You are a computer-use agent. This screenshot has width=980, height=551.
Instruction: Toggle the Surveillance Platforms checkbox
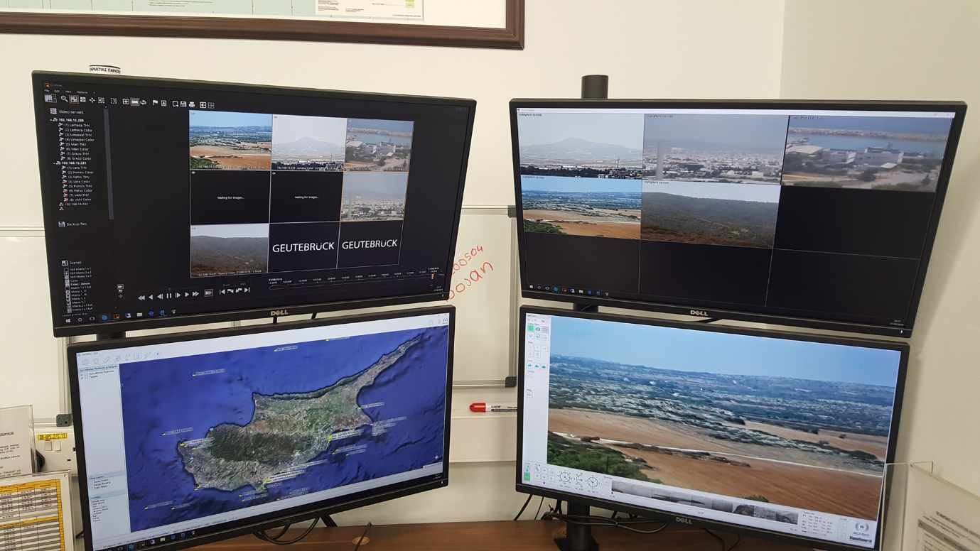tap(85, 373)
